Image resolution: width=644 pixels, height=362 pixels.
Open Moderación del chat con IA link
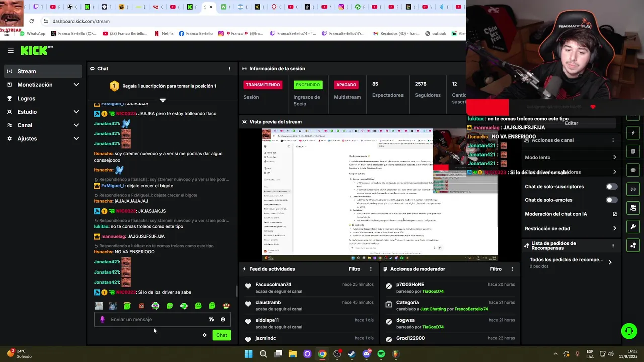pyautogui.click(x=614, y=214)
